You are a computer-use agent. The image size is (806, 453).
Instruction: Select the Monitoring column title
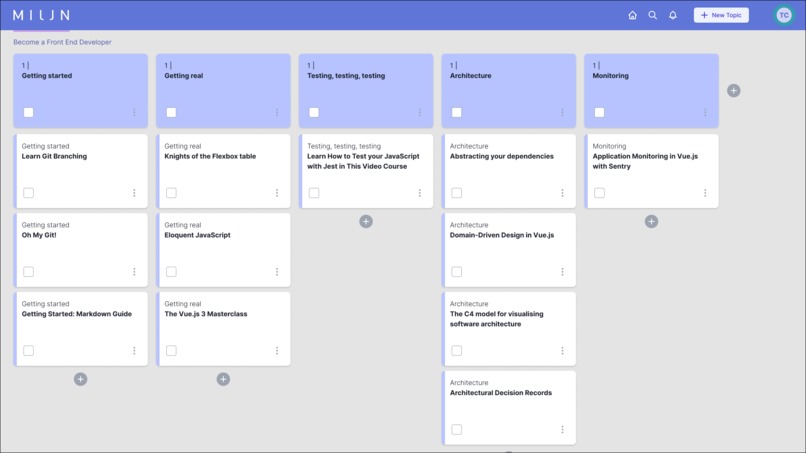(610, 76)
